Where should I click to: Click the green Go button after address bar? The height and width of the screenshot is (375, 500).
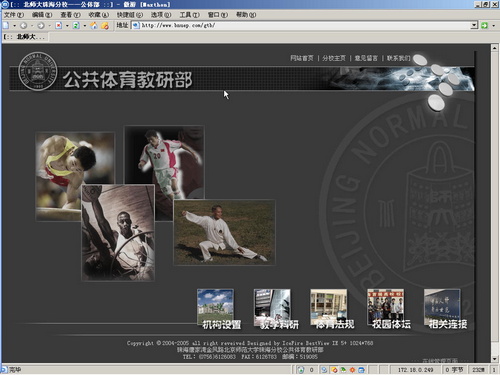tap(484, 25)
